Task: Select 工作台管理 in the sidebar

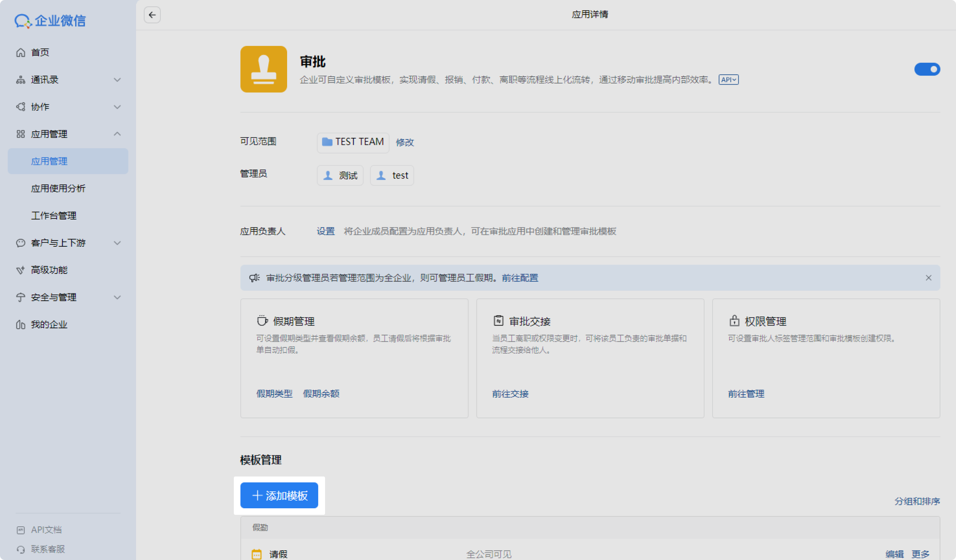Action: [54, 216]
